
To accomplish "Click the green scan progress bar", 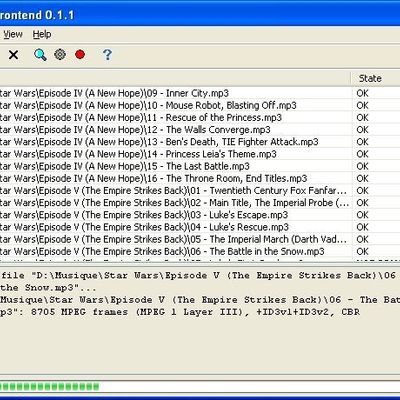I will tap(200, 387).
